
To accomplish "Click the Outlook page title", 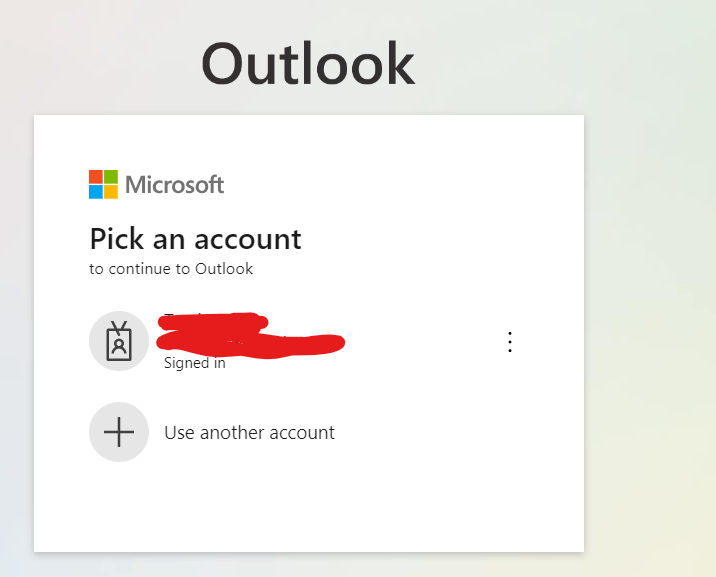I will 308,63.
